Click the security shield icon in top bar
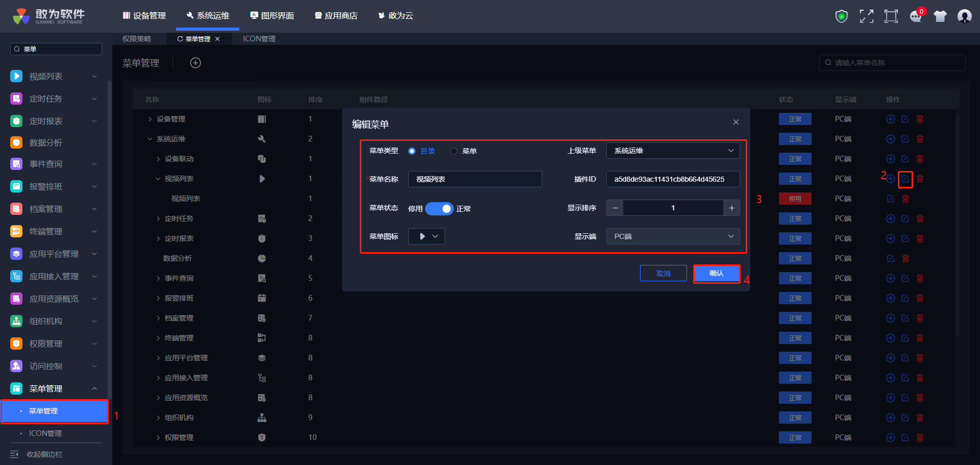Image resolution: width=980 pixels, height=465 pixels. pyautogui.click(x=841, y=16)
